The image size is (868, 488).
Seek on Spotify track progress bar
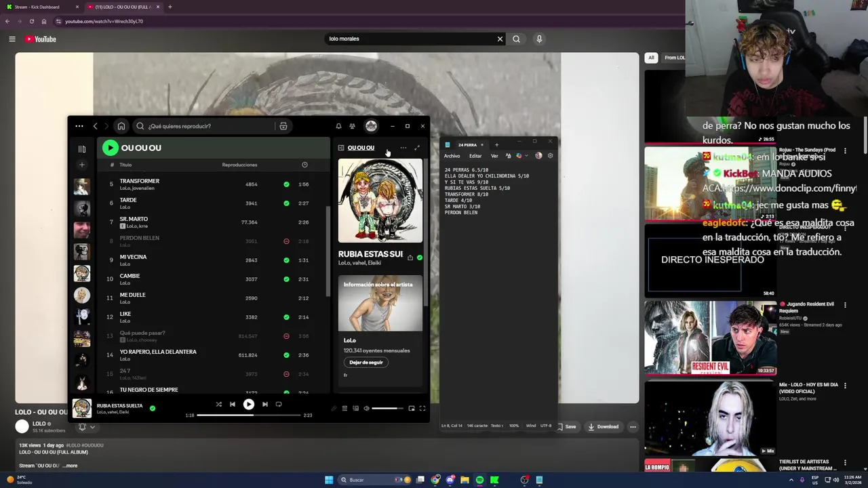click(x=248, y=415)
